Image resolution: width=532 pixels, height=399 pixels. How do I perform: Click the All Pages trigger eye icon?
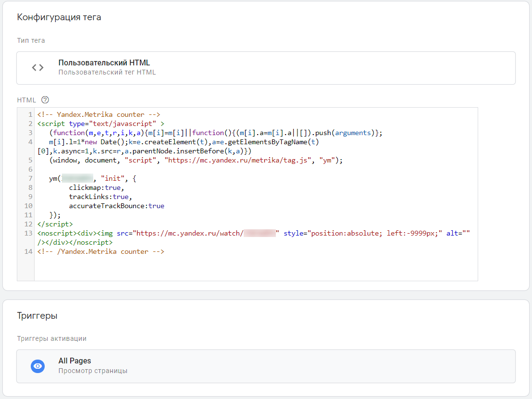tap(37, 366)
